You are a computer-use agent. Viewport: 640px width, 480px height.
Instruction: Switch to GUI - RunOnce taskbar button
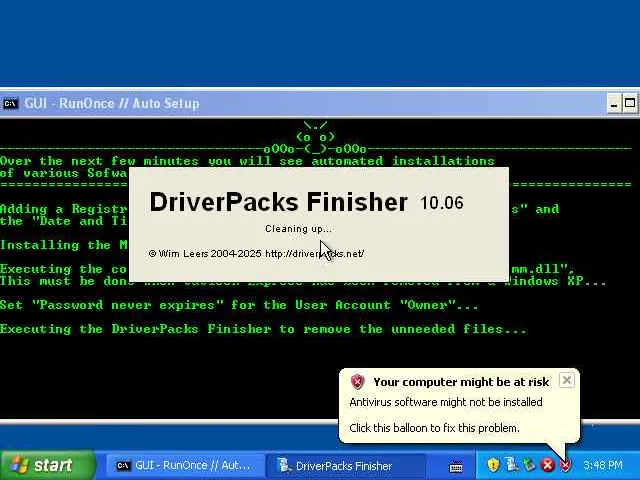184,466
